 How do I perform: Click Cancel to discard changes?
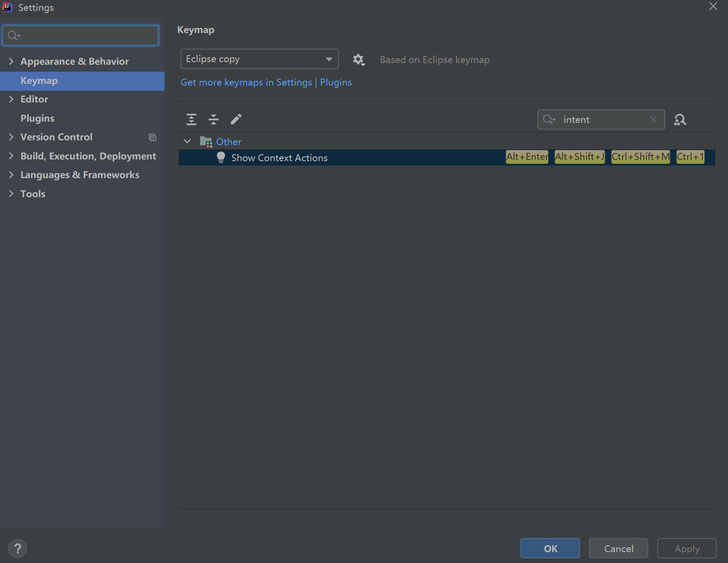[x=618, y=548]
